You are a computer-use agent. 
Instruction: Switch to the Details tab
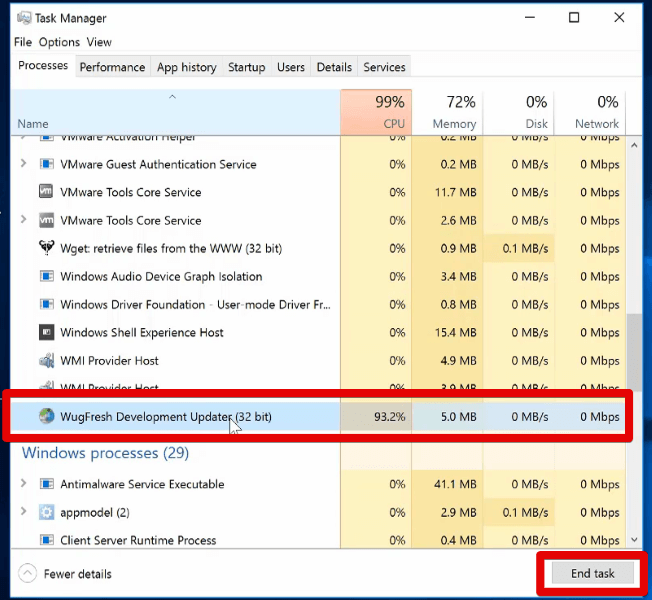pyautogui.click(x=334, y=67)
